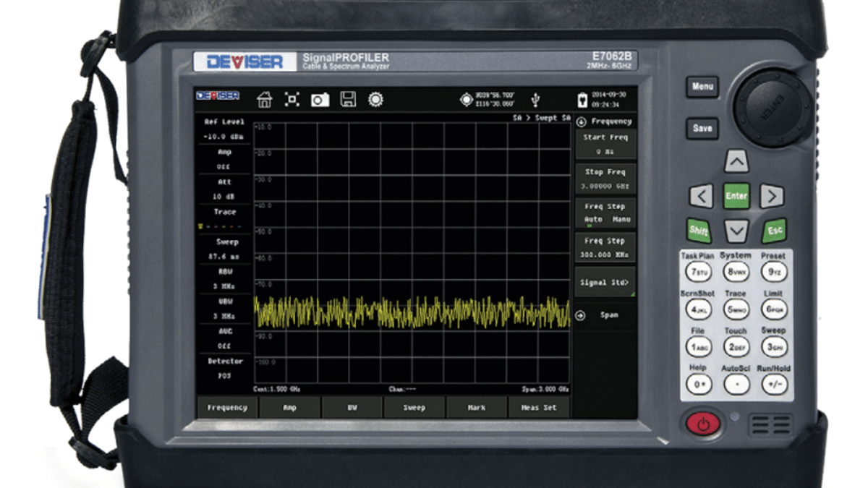
Task: Tap the VBW 3 MHz setting
Action: pyautogui.click(x=224, y=309)
